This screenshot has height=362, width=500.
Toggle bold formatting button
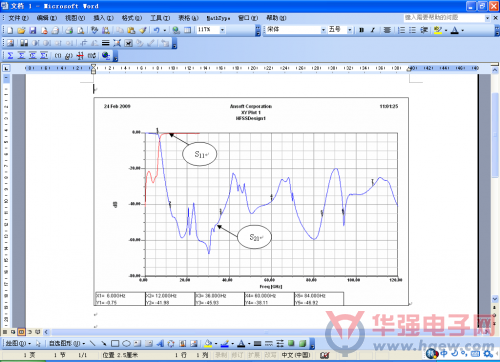click(361, 30)
